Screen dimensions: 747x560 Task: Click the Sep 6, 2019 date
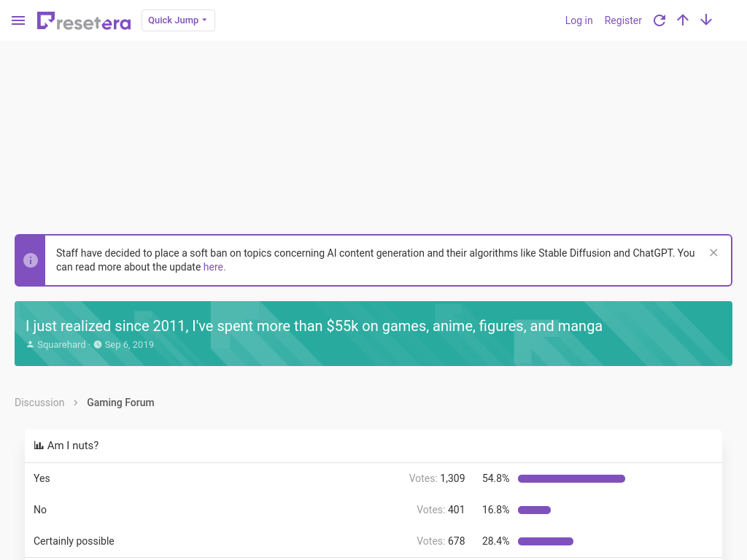(129, 345)
